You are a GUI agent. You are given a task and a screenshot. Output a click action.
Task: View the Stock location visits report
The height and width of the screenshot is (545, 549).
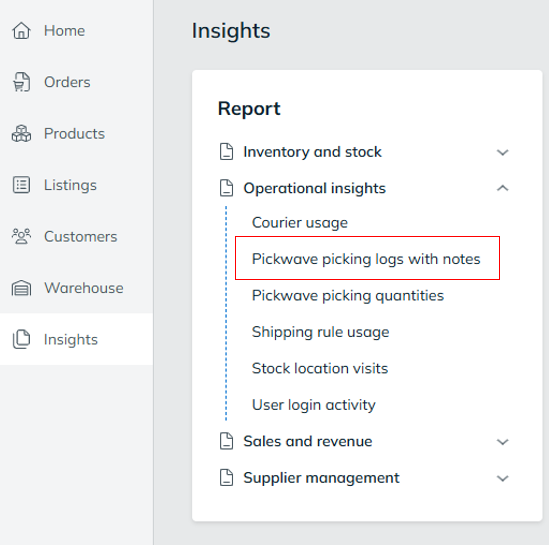point(320,368)
